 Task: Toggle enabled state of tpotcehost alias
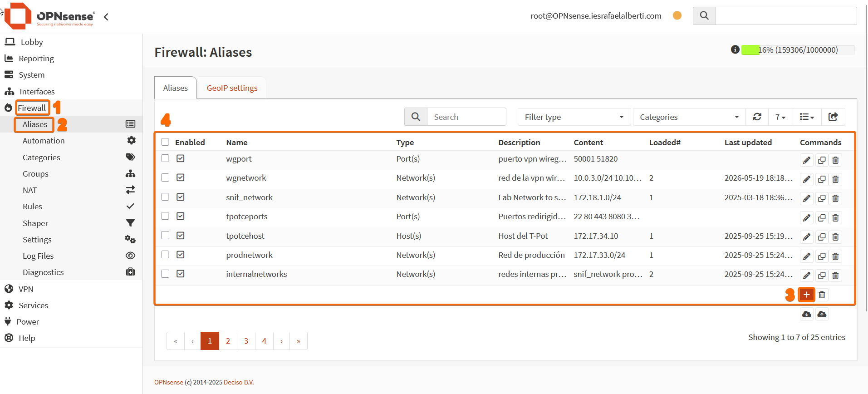coord(181,236)
